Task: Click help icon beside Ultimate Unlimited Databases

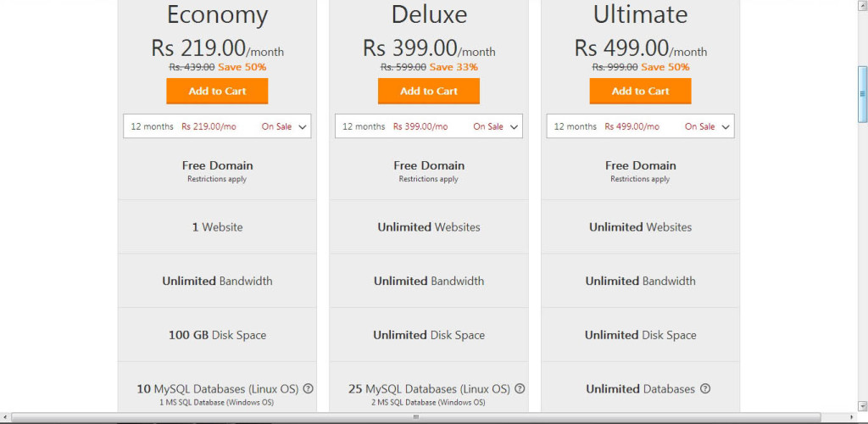Action: (704, 389)
